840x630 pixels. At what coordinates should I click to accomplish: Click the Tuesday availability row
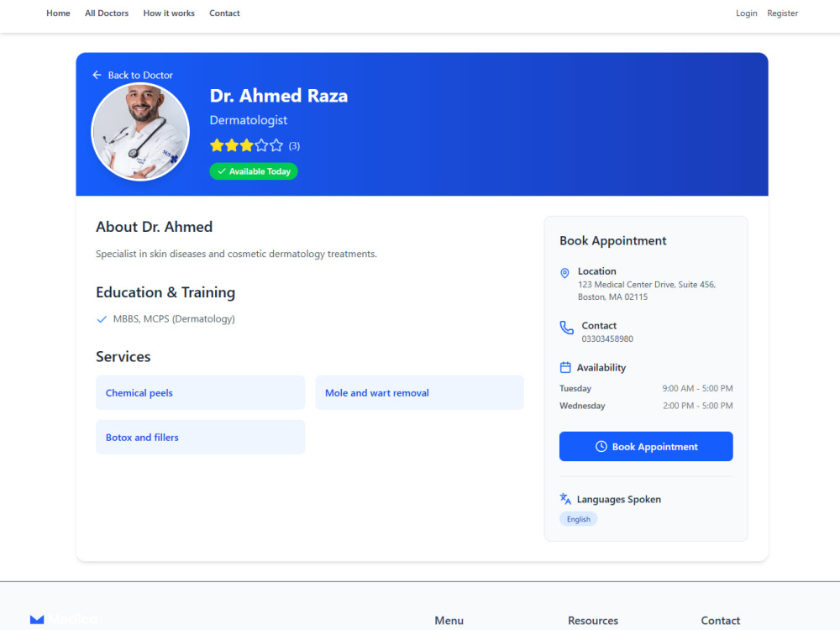[645, 388]
